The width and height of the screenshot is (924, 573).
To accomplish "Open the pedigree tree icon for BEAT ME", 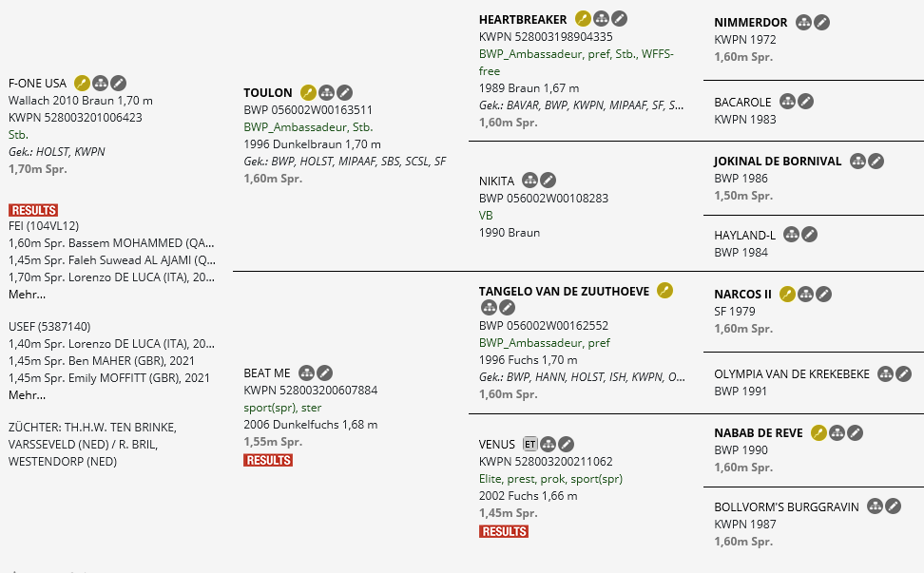I will 307,373.
